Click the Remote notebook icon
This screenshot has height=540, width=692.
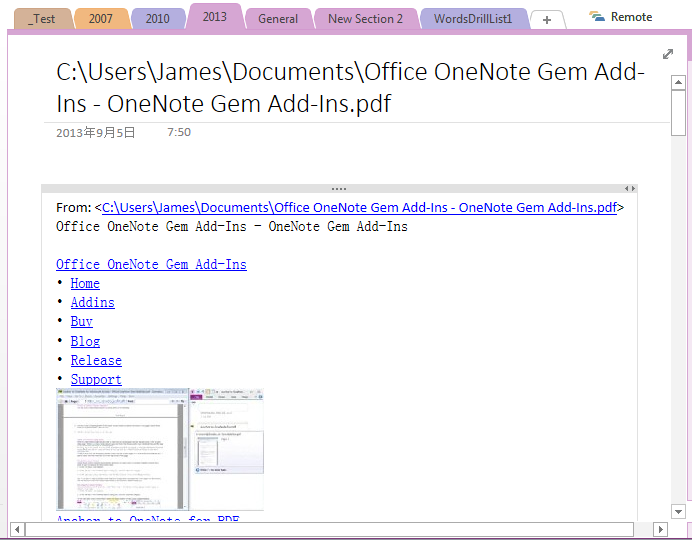coord(597,17)
